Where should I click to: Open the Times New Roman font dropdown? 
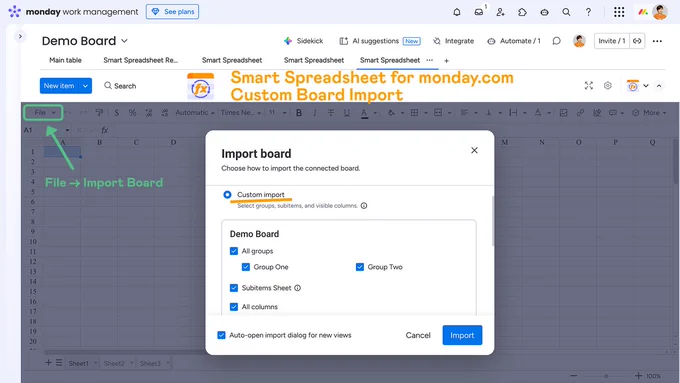click(241, 113)
